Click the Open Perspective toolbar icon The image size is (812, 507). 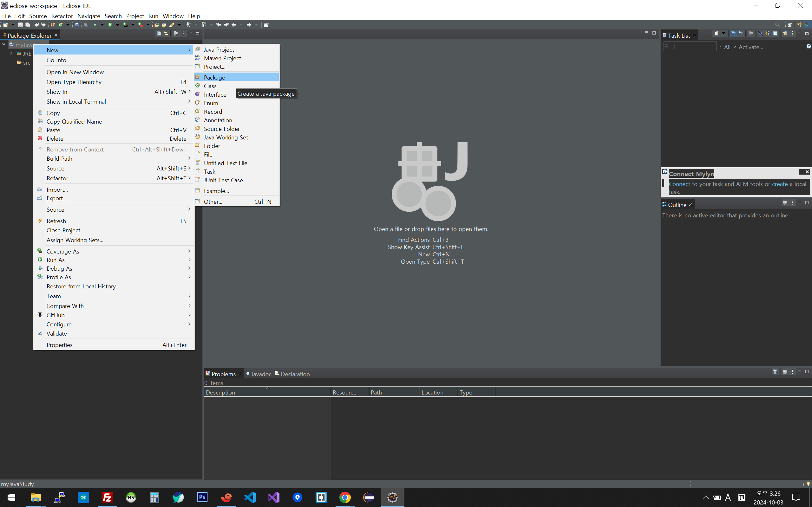(x=790, y=25)
